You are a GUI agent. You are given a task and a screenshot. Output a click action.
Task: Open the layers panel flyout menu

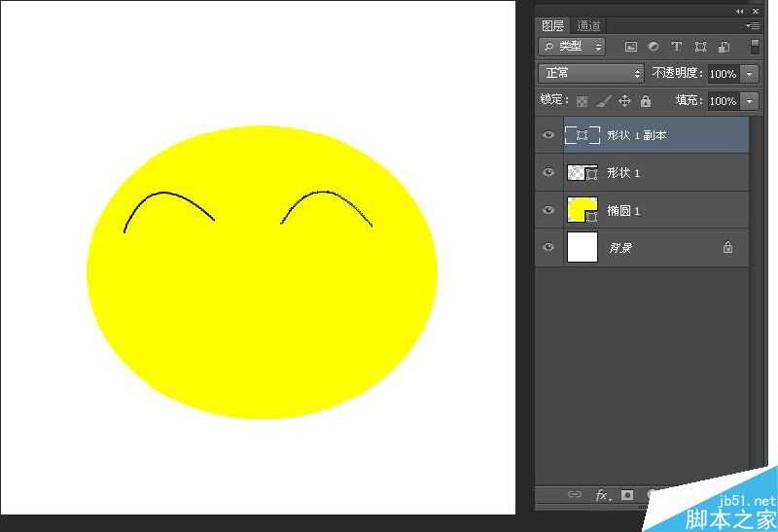tap(752, 26)
